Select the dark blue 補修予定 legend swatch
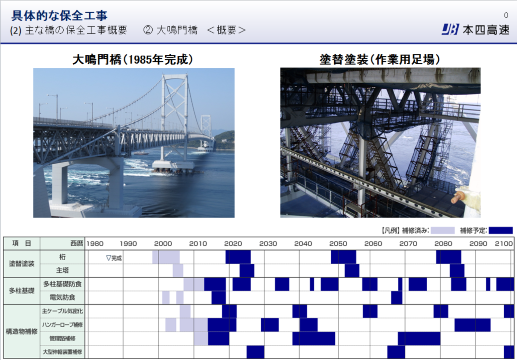 point(500,230)
